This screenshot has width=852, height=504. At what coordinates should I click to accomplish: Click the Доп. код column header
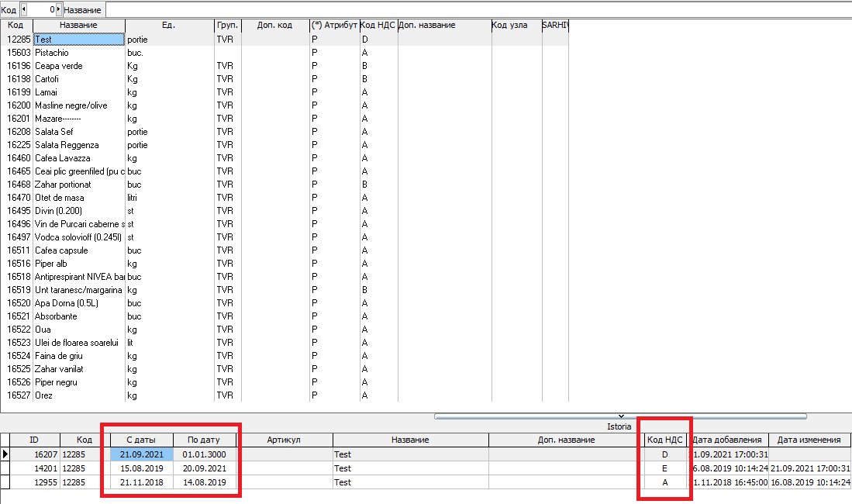point(275,25)
